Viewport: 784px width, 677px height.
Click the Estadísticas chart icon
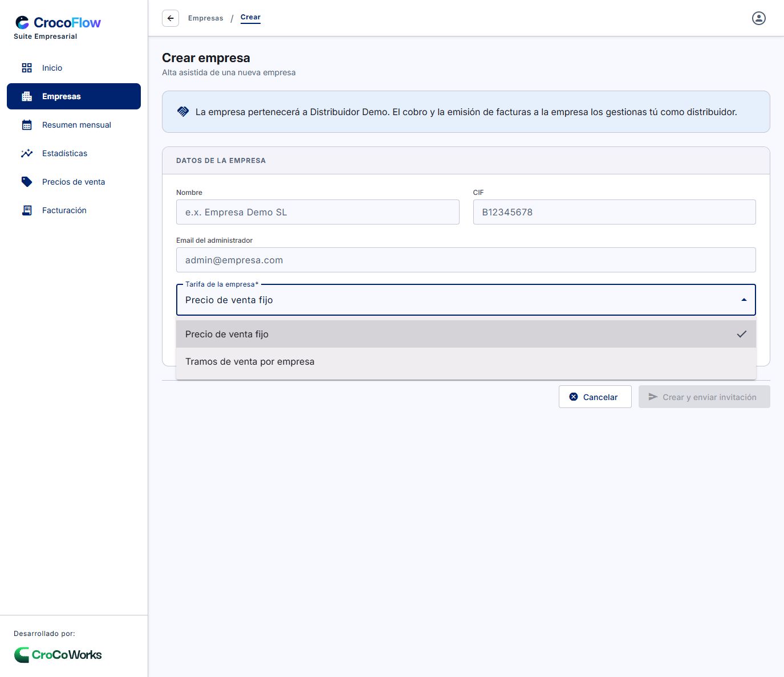(27, 153)
